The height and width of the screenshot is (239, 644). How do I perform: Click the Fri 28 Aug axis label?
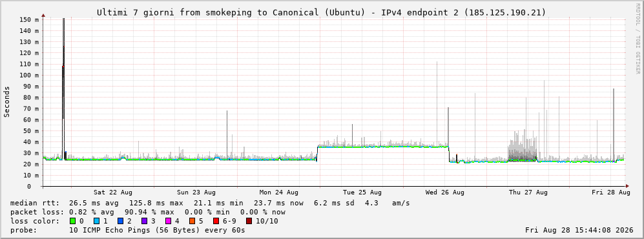coord(610,192)
